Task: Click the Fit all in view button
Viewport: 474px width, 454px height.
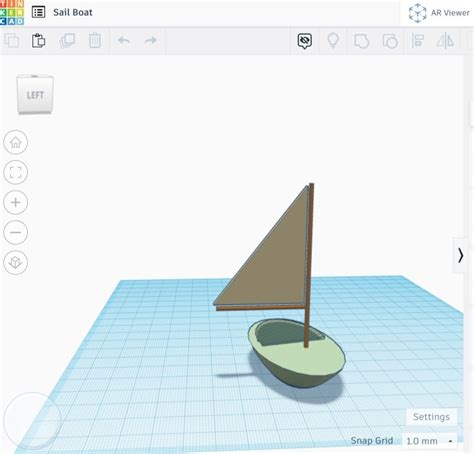Action: [15, 172]
